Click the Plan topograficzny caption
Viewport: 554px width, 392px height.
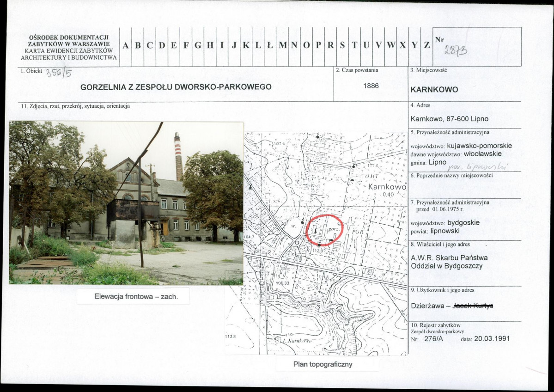(x=323, y=364)
